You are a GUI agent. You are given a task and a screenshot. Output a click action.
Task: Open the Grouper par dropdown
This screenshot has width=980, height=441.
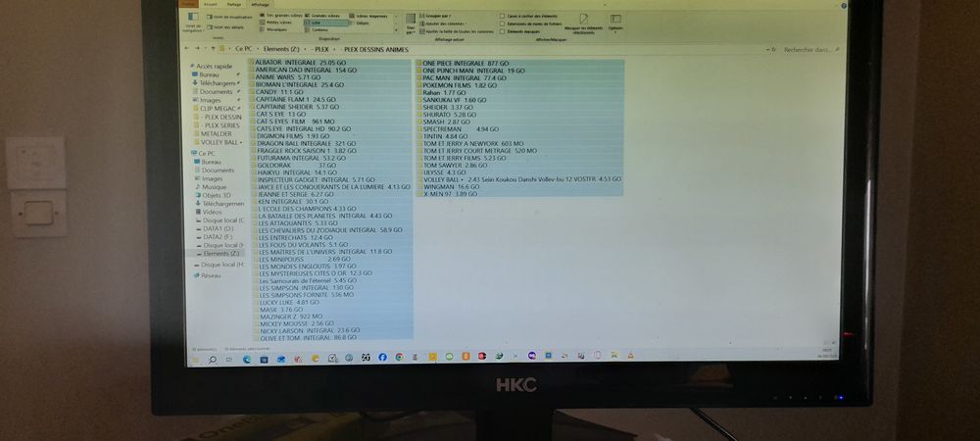pos(436,16)
